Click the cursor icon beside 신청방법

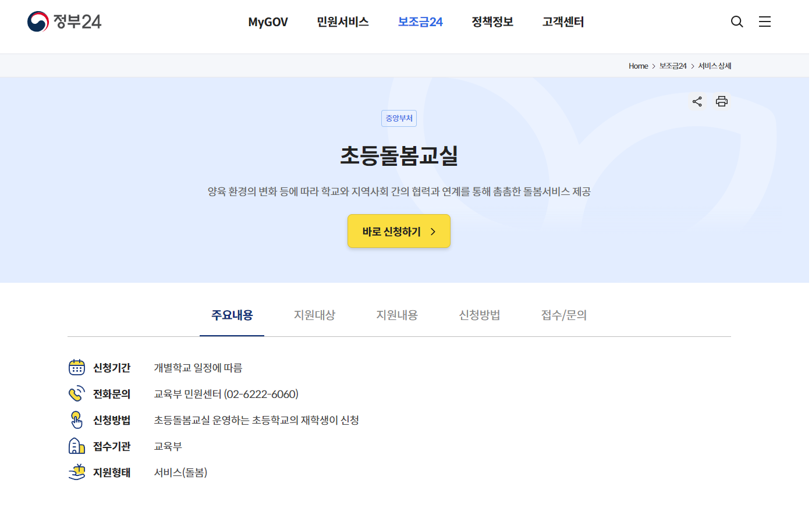coord(77,420)
